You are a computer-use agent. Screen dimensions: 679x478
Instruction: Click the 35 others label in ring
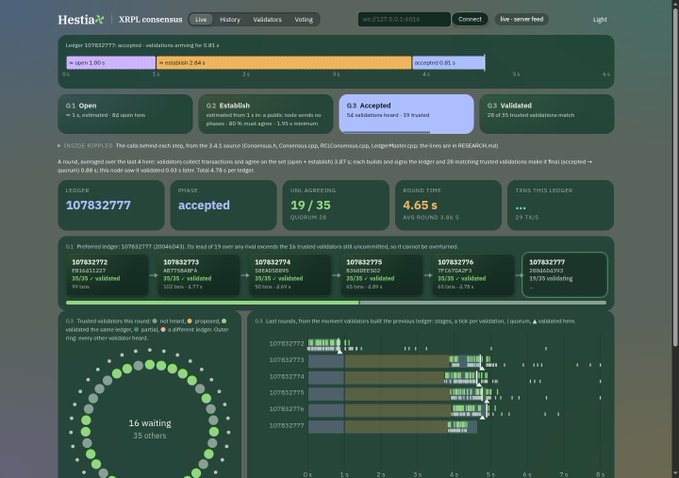pyautogui.click(x=150, y=436)
